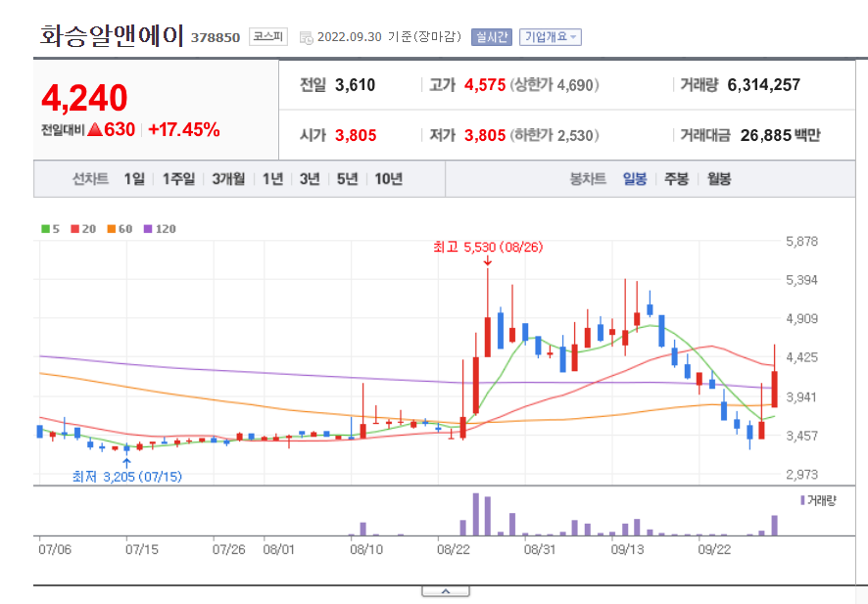Click the 실시간 real-time button
Viewport: 868px width, 604px height.
492,37
